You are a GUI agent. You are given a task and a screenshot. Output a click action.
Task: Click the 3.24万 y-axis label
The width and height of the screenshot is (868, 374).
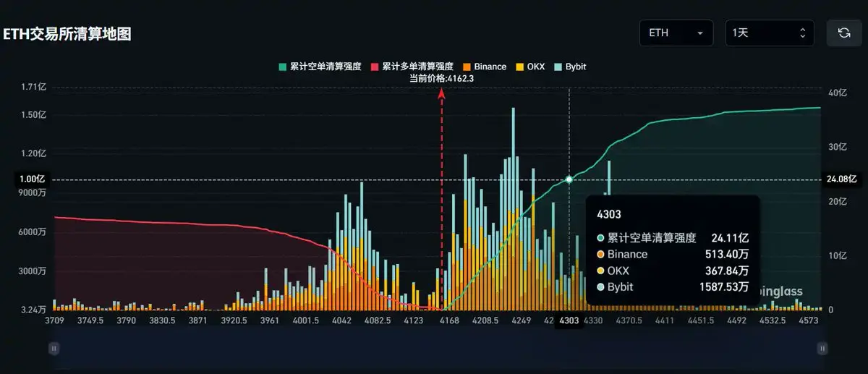pos(34,310)
